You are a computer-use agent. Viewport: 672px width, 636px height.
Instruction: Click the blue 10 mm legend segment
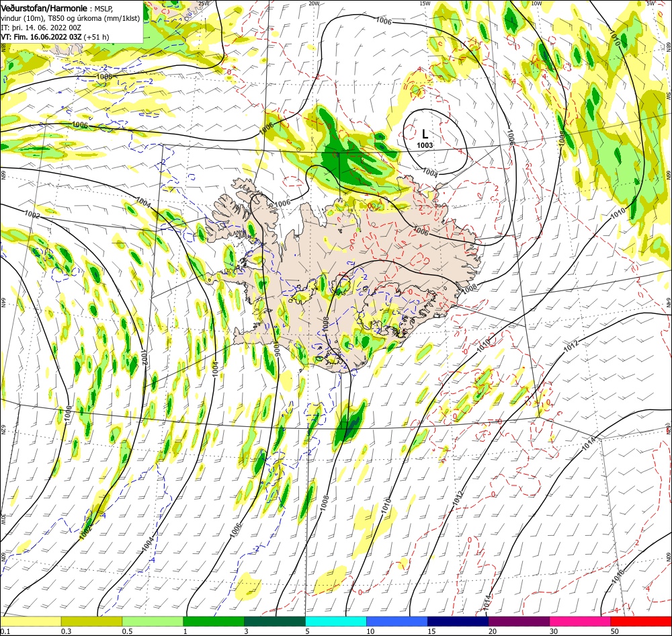[x=397, y=621]
